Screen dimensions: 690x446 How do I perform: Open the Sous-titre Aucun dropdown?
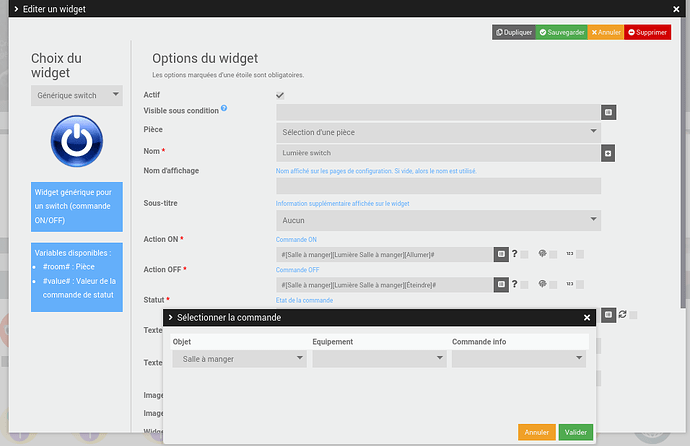438,220
